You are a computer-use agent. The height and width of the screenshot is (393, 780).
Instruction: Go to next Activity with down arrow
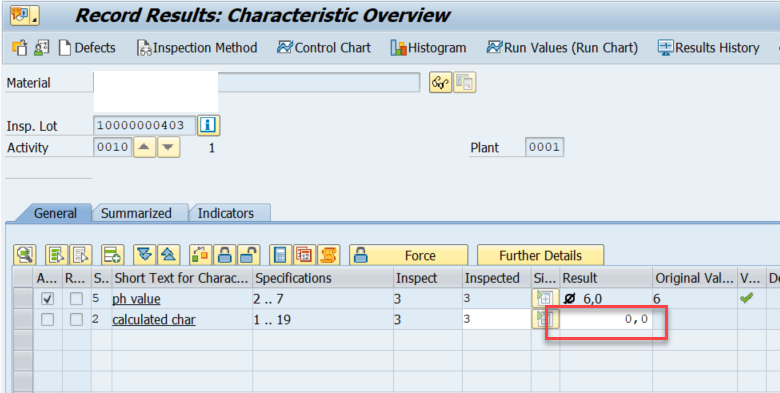point(169,147)
